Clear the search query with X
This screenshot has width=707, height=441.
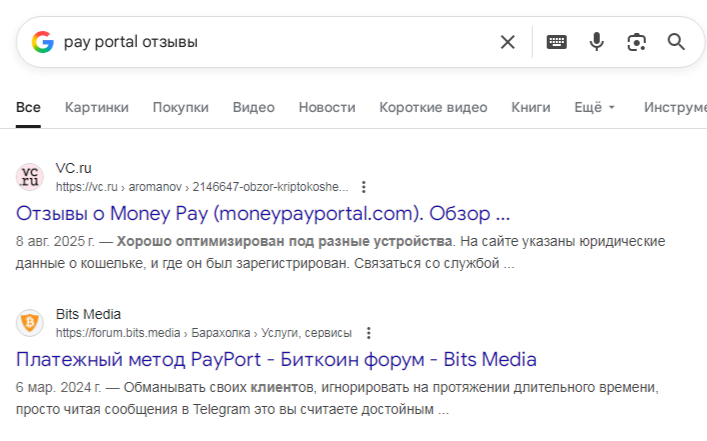[x=508, y=42]
